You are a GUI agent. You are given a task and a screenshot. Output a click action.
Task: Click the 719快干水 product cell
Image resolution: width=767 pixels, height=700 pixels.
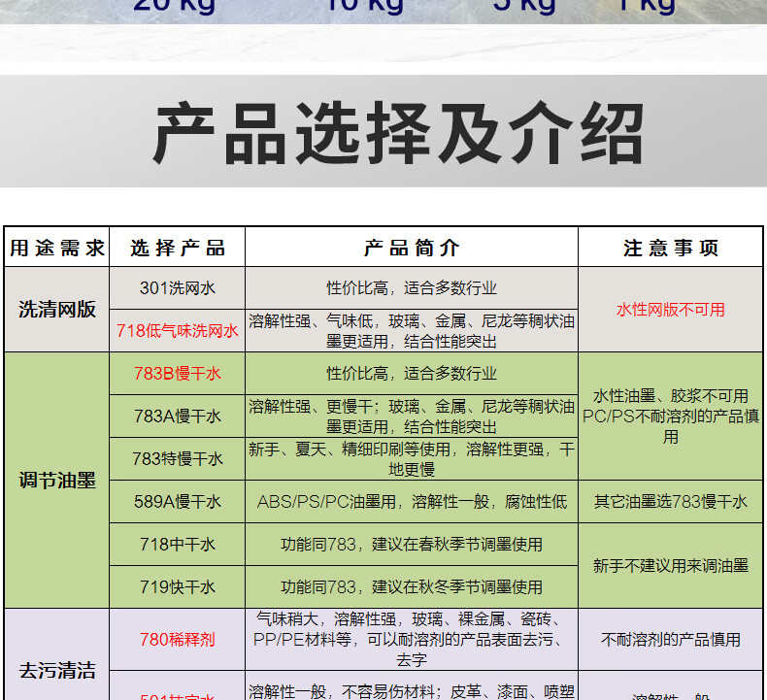177,587
